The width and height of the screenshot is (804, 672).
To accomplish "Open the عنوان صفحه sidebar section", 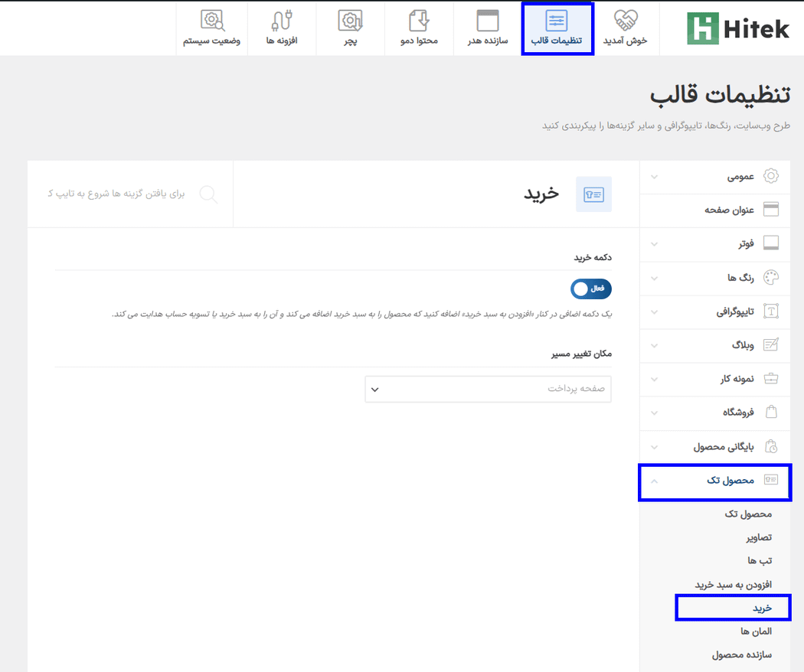I will pyautogui.click(x=714, y=210).
